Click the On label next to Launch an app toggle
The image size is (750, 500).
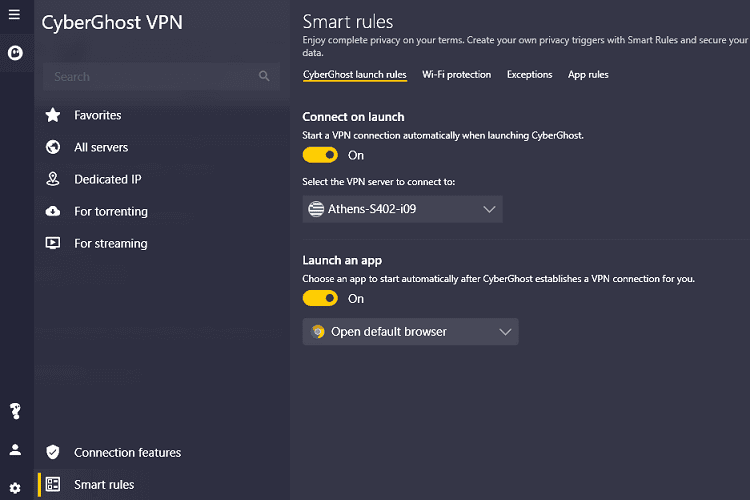(x=356, y=299)
